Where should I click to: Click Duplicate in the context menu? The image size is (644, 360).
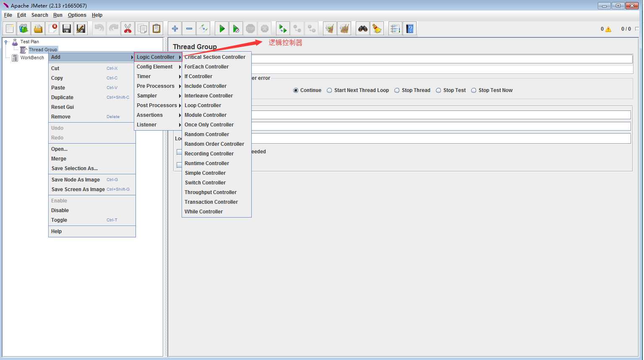pyautogui.click(x=92, y=97)
